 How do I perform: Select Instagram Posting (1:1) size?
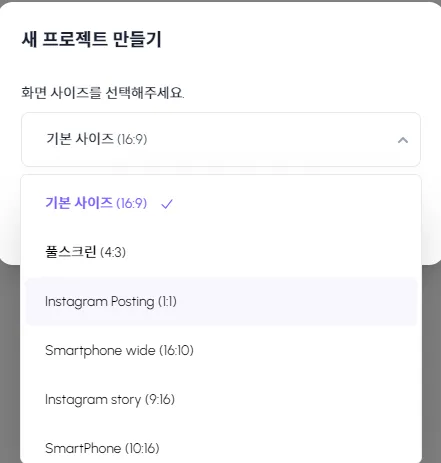tap(221, 301)
